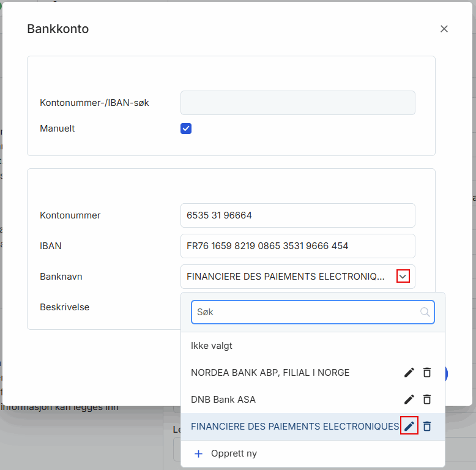Edit FINANCIERE DES PAIEMENTS ELECTRONIQUES entry

pos(409,426)
